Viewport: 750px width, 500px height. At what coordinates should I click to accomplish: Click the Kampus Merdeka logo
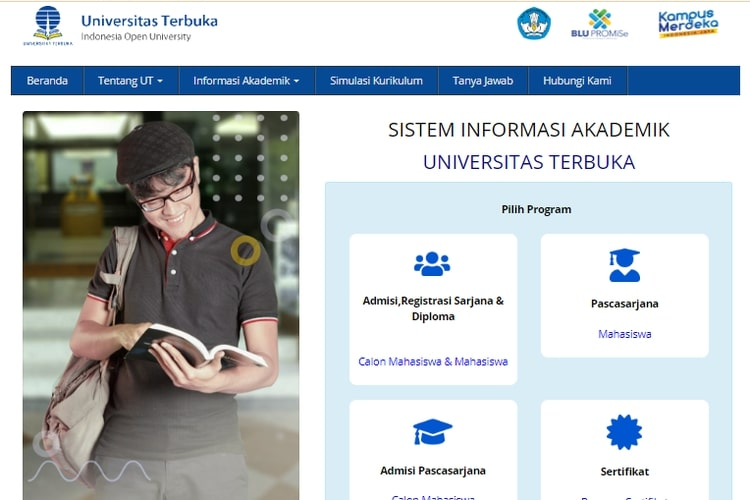688,24
